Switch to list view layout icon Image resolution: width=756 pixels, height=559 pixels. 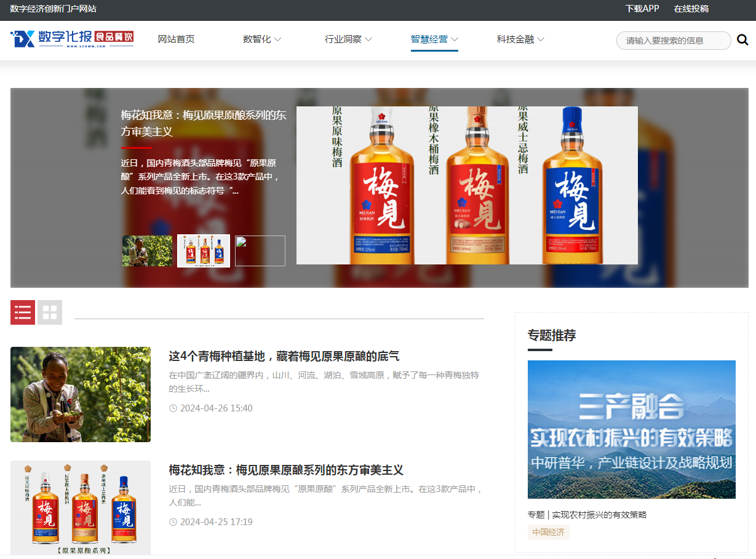[23, 312]
